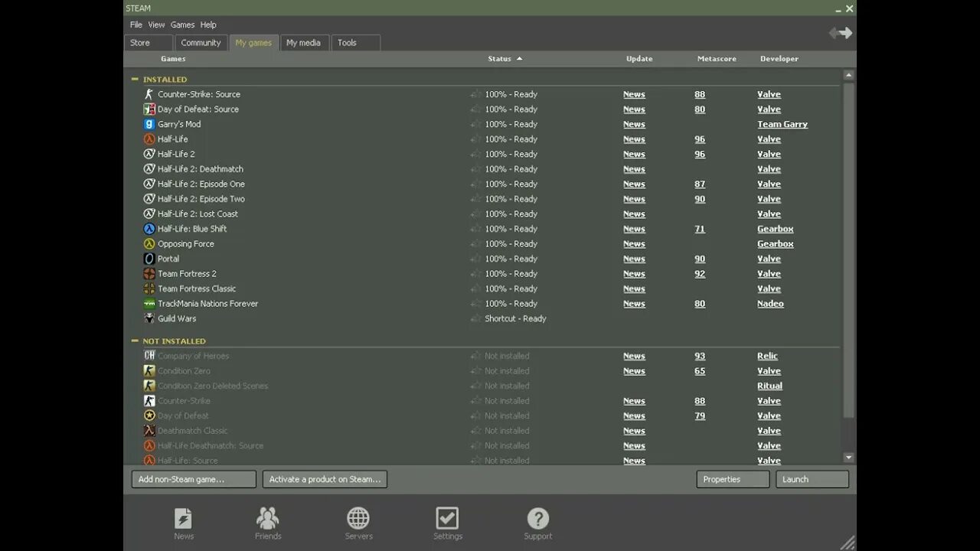Click the Garry's Mod icon
Viewport: 980px width, 551px height.
[x=149, y=124]
